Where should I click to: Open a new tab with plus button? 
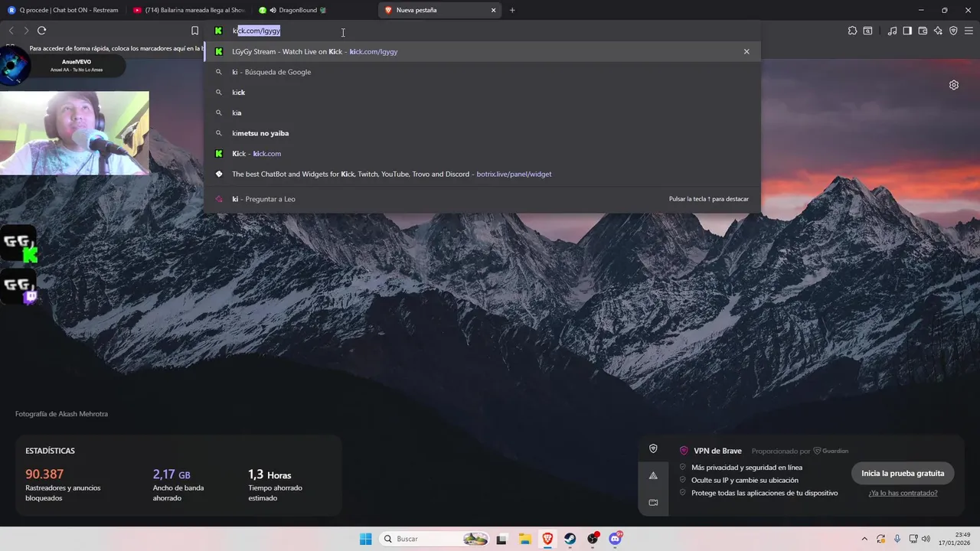512,10
